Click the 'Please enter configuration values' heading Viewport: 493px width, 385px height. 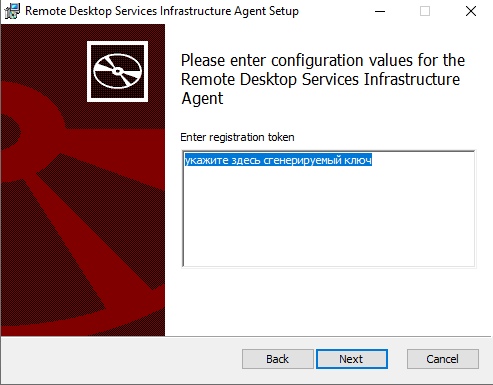click(x=323, y=79)
